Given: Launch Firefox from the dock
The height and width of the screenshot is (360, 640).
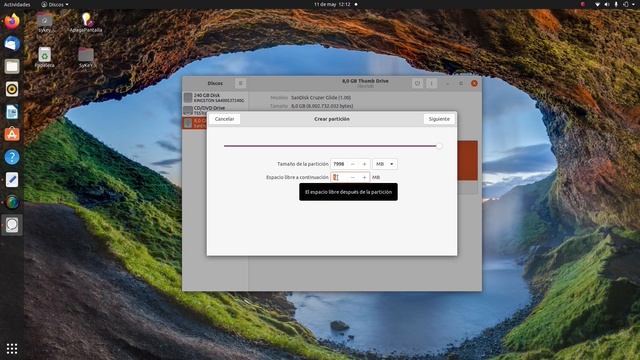Looking at the screenshot, I should (12, 21).
